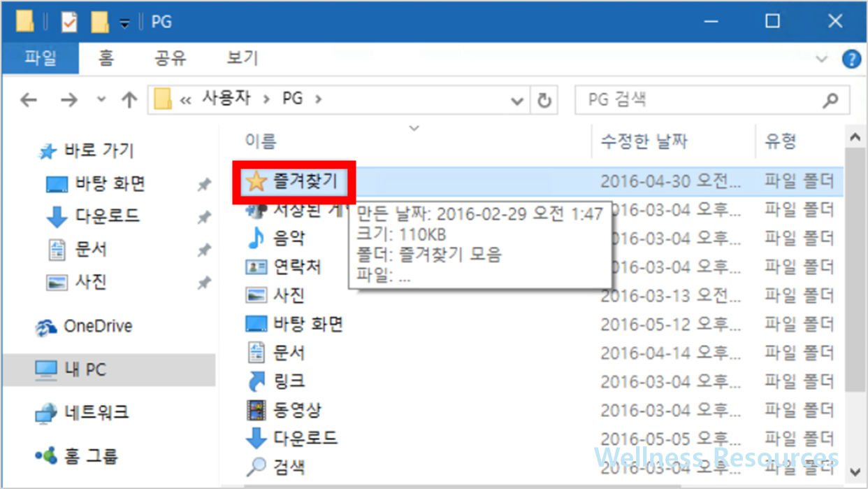Image resolution: width=868 pixels, height=489 pixels.
Task: Click the 2016-05-05 date of 다운로드 row
Action: [x=671, y=439]
